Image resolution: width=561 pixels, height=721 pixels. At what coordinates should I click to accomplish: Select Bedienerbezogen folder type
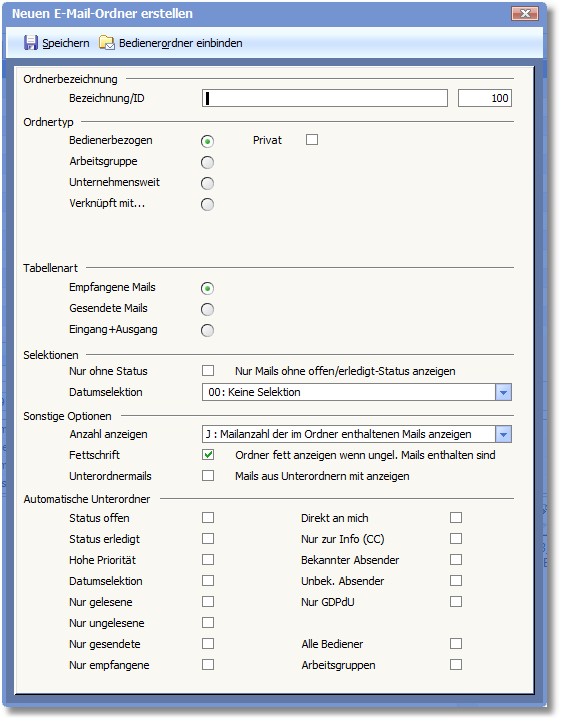tap(207, 141)
